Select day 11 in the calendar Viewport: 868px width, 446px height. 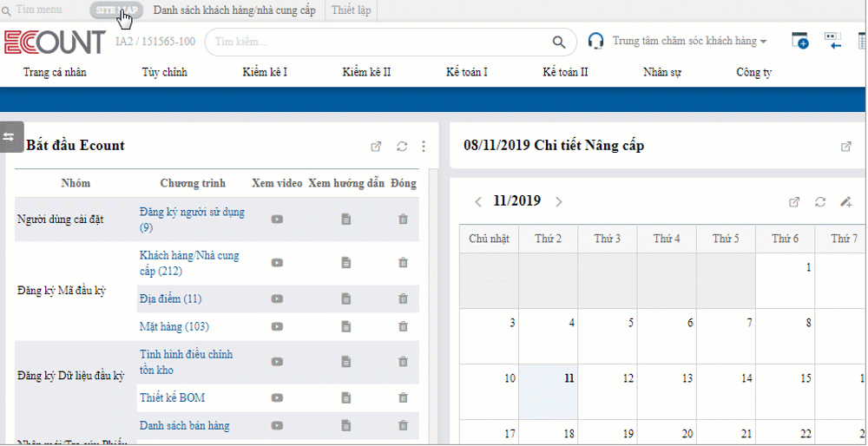tap(548, 392)
